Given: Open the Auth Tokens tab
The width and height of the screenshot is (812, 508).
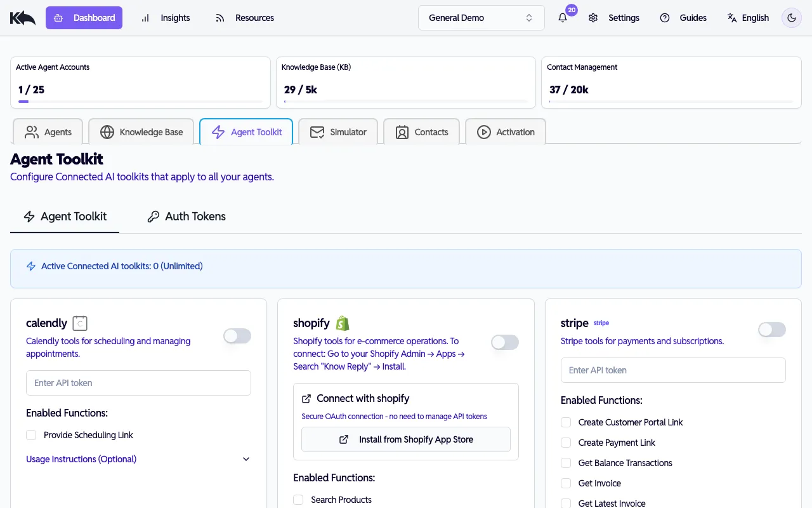Looking at the screenshot, I should click(x=186, y=217).
